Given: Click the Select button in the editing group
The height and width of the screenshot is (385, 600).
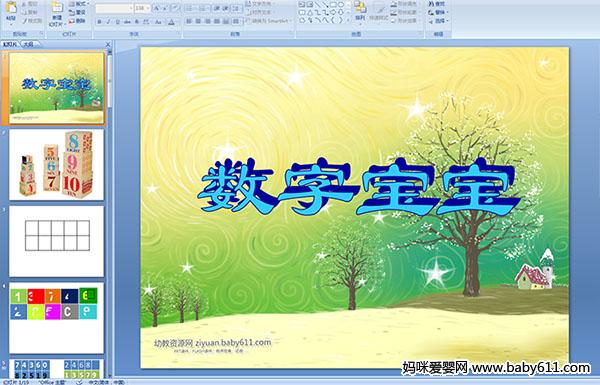Looking at the screenshot, I should tap(437, 21).
